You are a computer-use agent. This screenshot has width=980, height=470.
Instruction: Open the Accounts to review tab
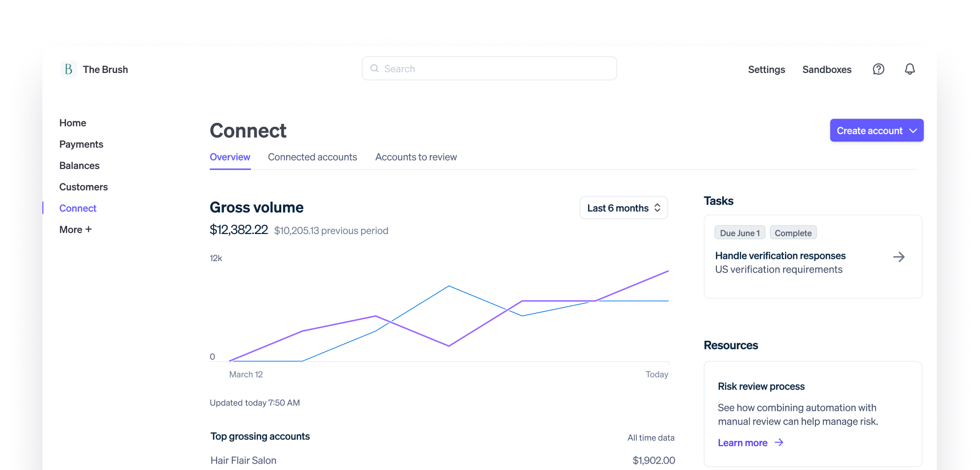pos(416,157)
